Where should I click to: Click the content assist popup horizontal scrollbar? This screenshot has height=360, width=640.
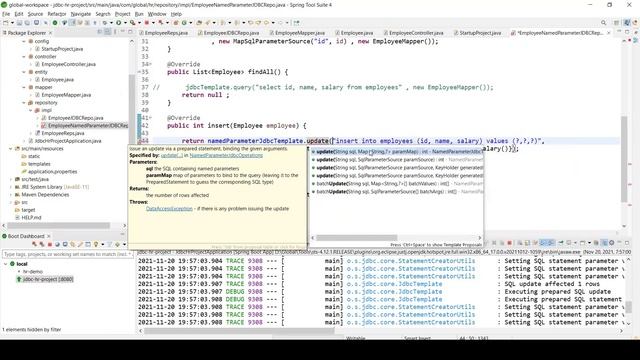point(356,238)
